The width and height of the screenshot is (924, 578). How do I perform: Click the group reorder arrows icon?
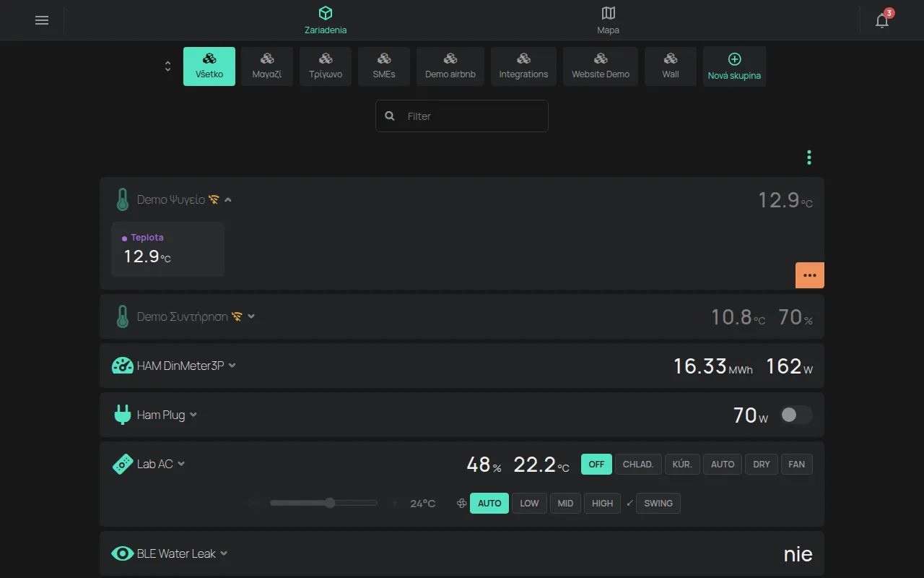[168, 66]
